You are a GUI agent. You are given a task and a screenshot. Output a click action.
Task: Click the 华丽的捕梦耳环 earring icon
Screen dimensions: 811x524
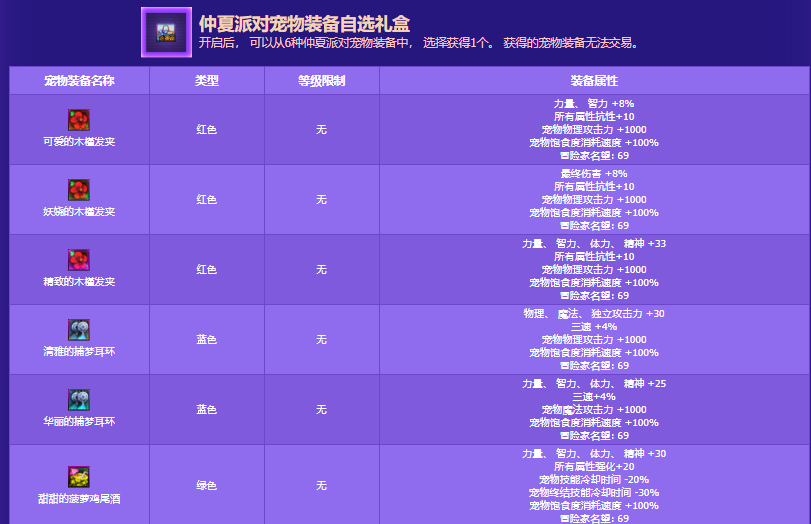[79, 400]
